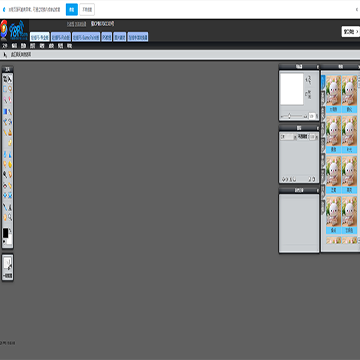
Task: Select the Lasso tool
Action: click(10, 89)
